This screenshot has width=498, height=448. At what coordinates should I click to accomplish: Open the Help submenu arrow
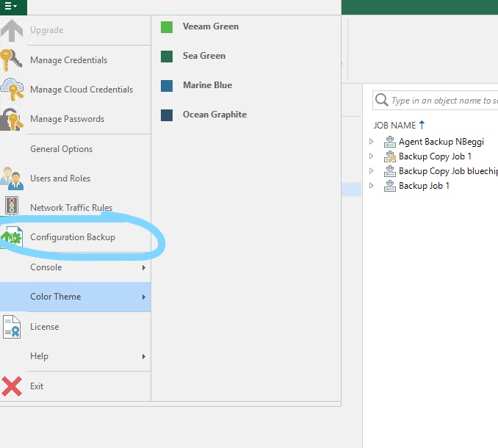coord(143,356)
